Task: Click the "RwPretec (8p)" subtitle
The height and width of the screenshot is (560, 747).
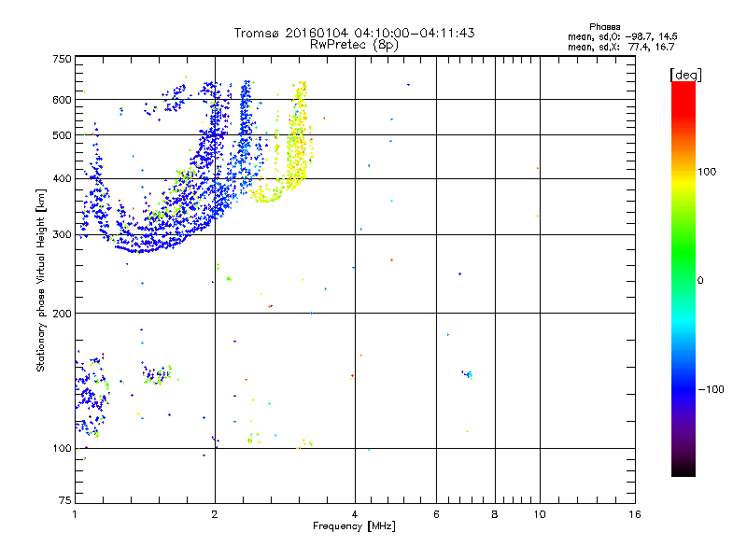Action: (354, 45)
